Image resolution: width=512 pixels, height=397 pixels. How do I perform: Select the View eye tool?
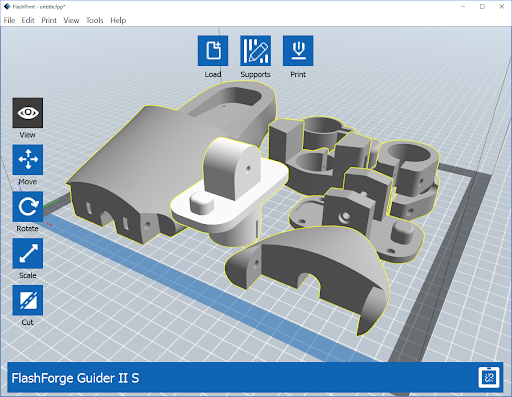click(28, 113)
